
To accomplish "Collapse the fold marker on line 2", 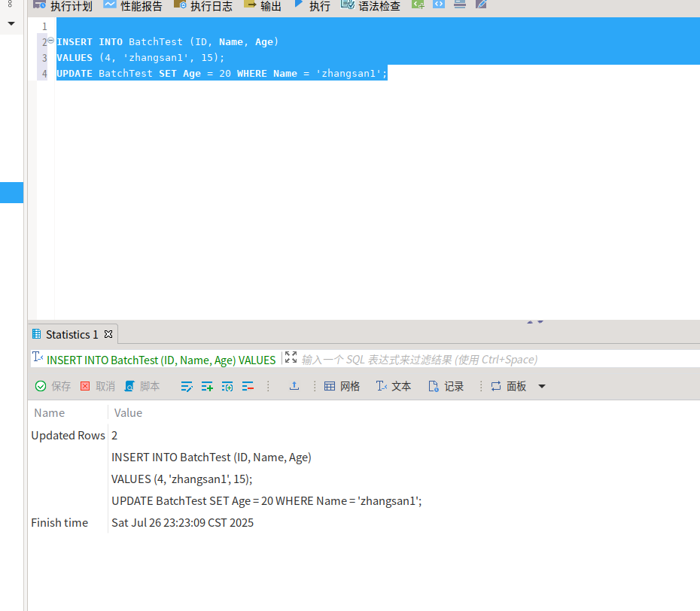I will pyautogui.click(x=51, y=41).
